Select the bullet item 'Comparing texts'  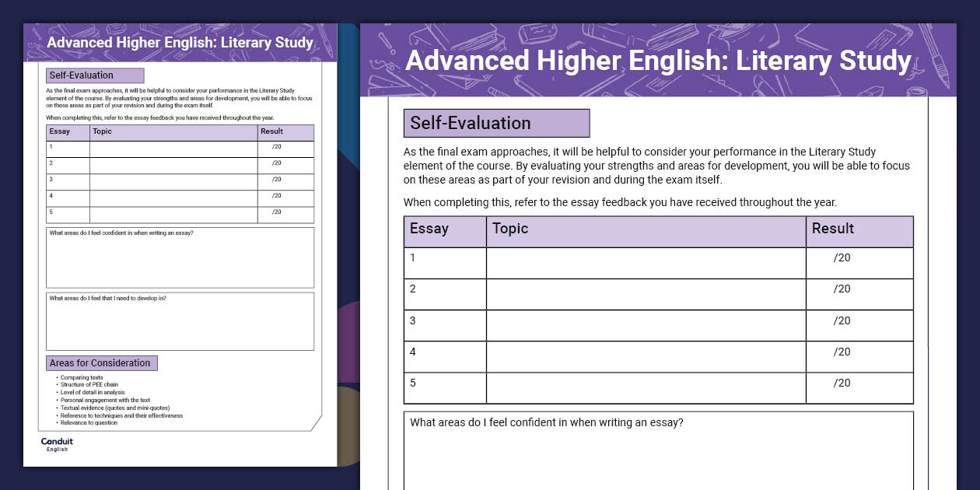(x=82, y=377)
